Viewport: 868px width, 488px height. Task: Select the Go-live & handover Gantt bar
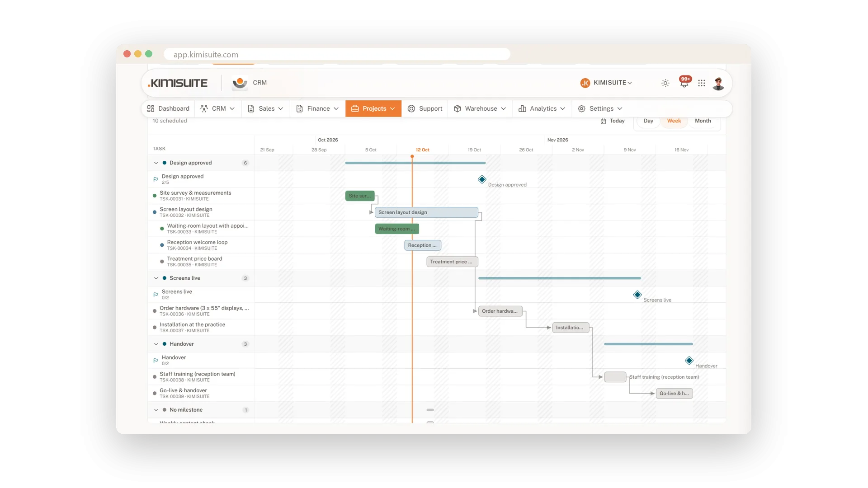[674, 394]
